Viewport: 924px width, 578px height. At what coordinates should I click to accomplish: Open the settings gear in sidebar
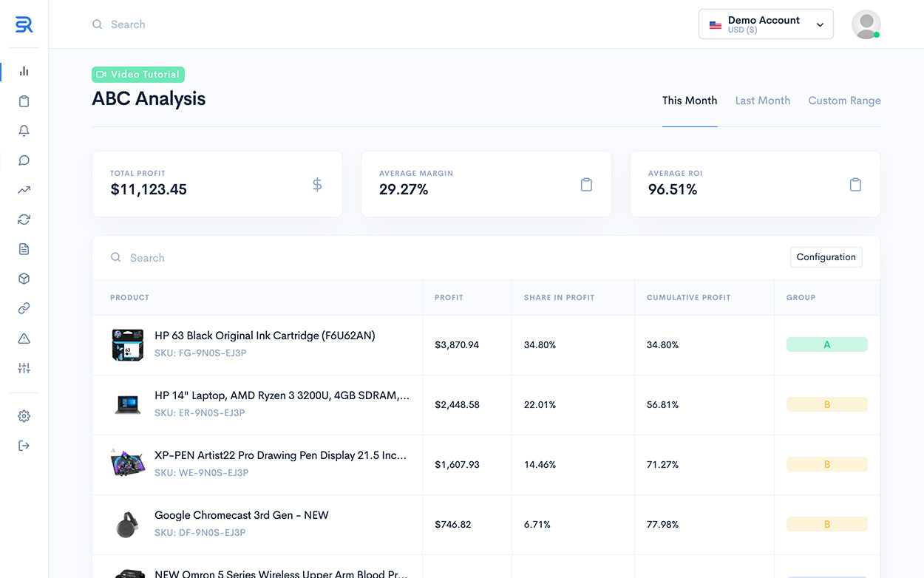24,416
